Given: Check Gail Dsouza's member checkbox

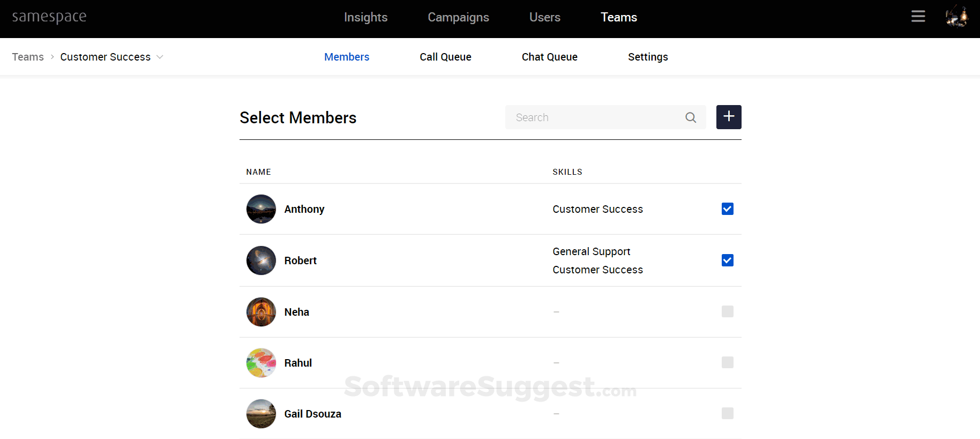Looking at the screenshot, I should [x=727, y=413].
